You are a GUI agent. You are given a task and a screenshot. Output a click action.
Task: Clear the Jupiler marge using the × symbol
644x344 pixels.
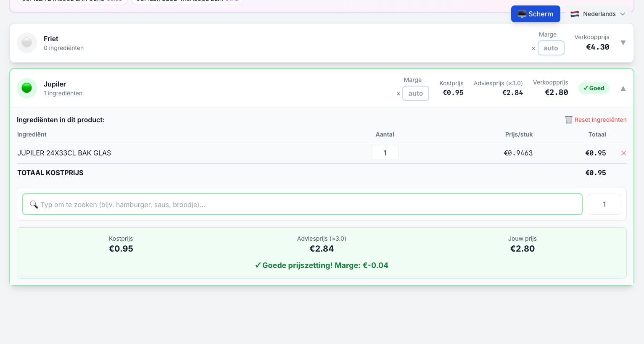point(398,94)
